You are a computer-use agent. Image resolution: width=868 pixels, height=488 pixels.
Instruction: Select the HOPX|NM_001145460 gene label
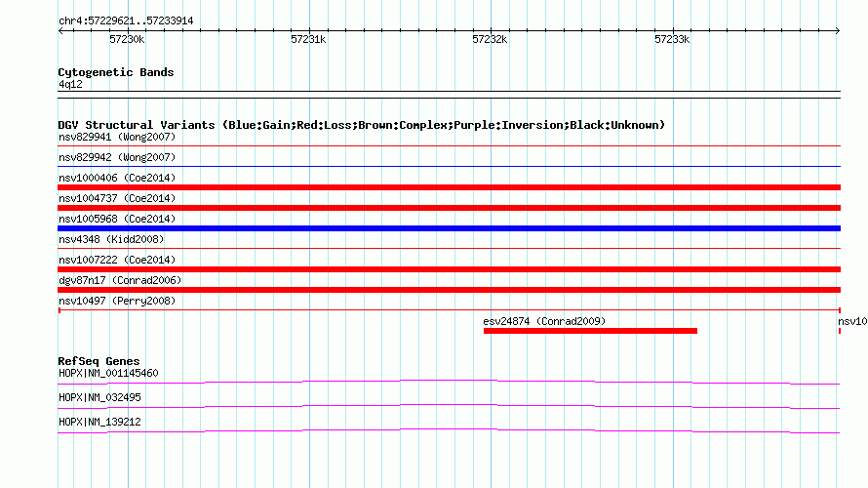tap(108, 373)
